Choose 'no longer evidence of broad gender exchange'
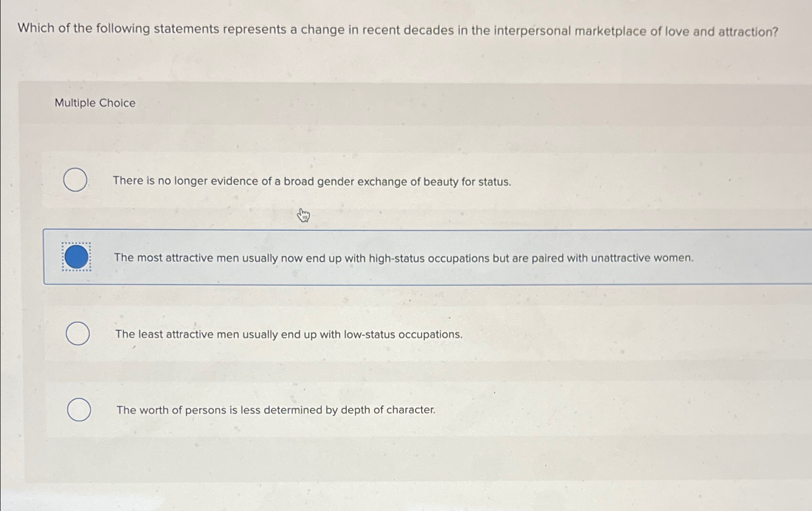Image resolution: width=812 pixels, height=511 pixels. [312, 181]
